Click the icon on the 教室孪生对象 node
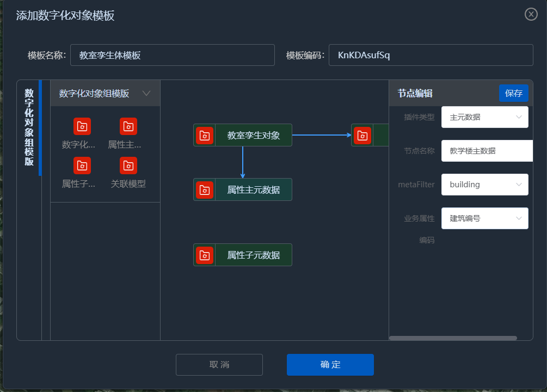Viewport: 547px width, 392px height. [x=205, y=136]
